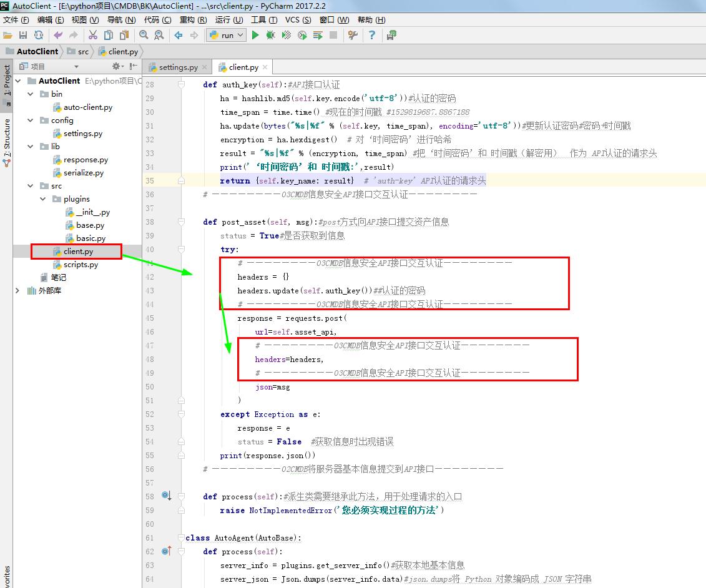This screenshot has height=588, width=706.
Task: Click the Profile run icon
Action: [302, 35]
